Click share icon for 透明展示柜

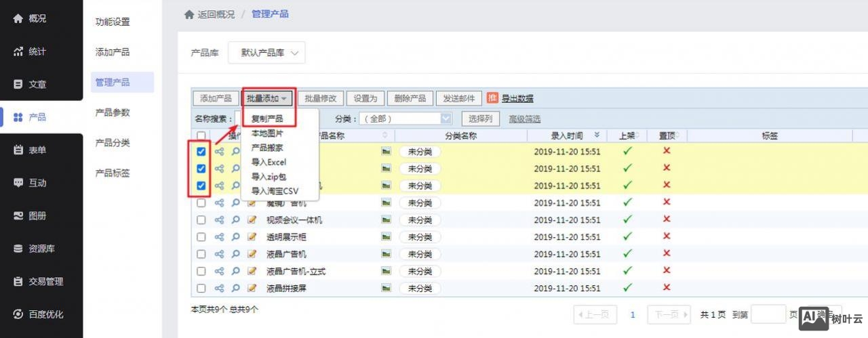click(219, 236)
